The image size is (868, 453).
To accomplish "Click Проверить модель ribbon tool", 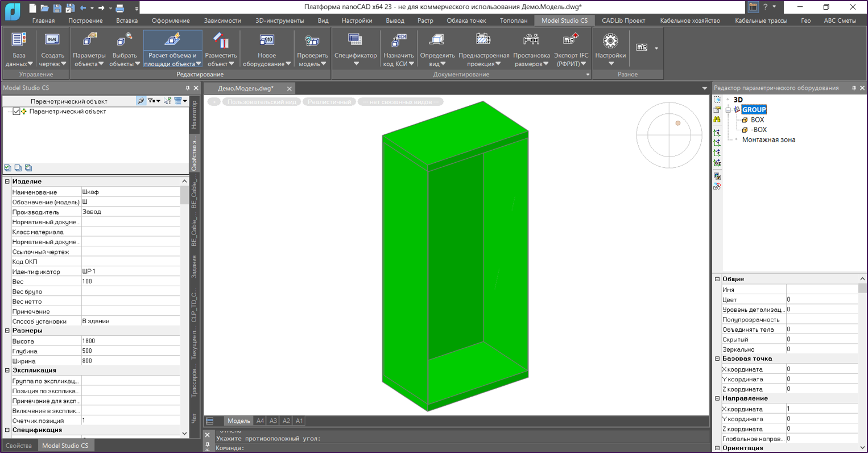I will point(312,50).
